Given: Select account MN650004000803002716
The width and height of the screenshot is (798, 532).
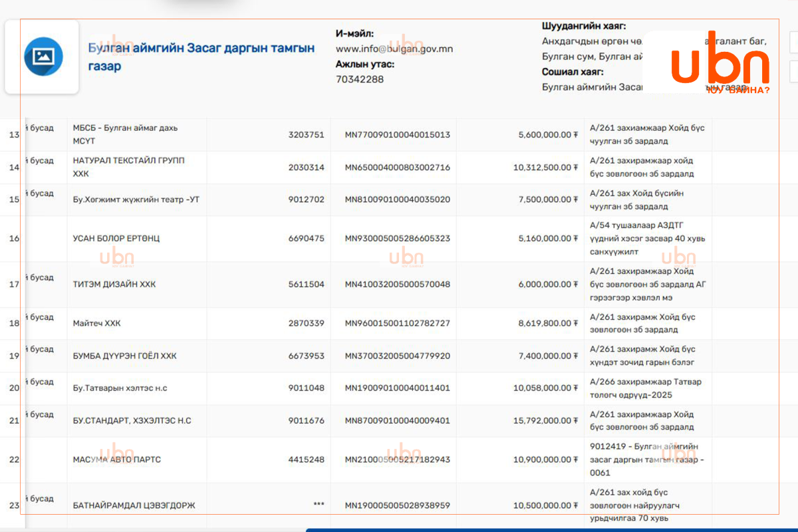Looking at the screenshot, I should tap(397, 167).
